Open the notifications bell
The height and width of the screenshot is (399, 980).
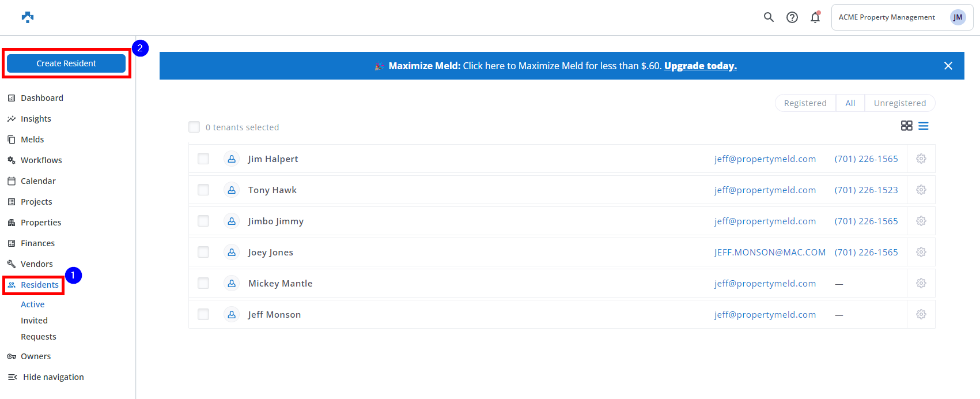click(815, 17)
